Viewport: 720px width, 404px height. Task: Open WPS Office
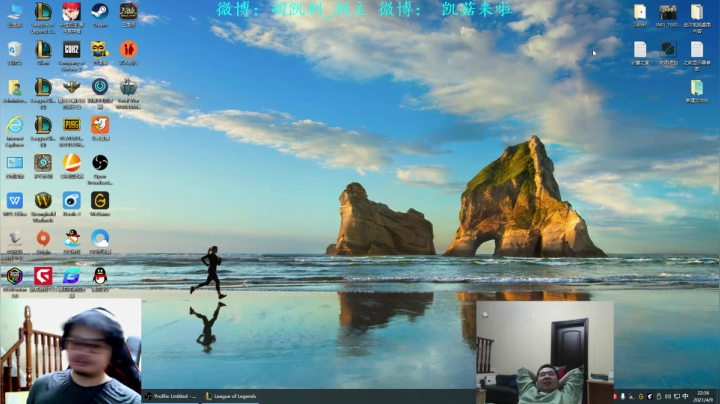15,201
